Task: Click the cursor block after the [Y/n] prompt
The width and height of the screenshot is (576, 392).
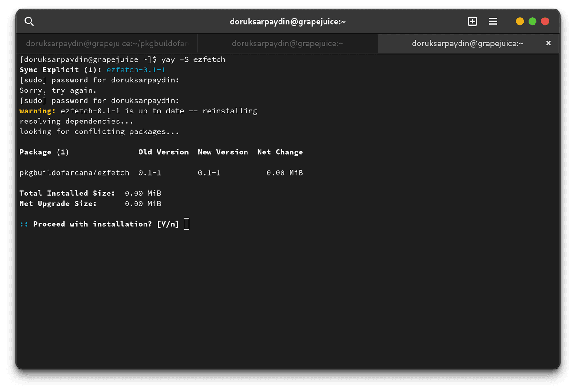Action: click(186, 224)
